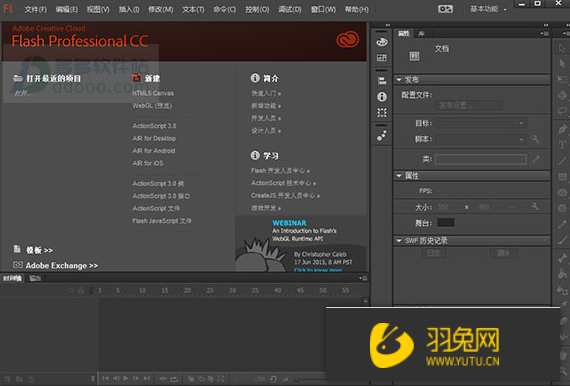Select the Line tool

[x=562, y=161]
